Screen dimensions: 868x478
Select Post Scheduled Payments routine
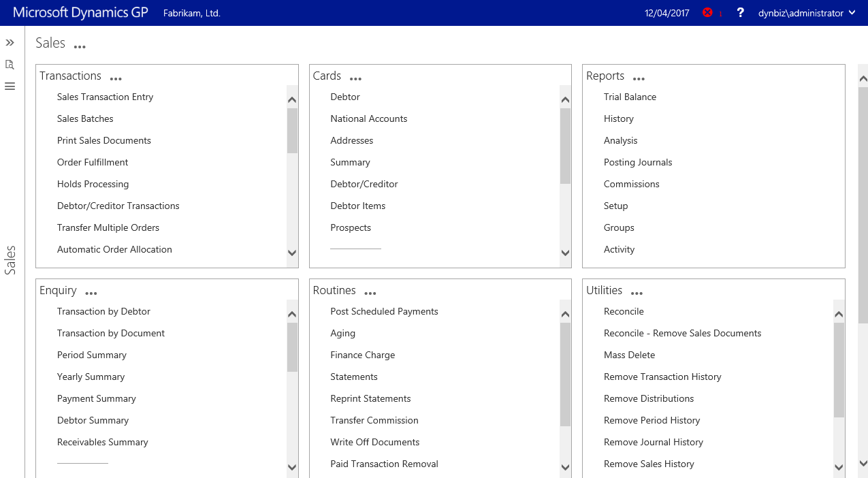(384, 311)
